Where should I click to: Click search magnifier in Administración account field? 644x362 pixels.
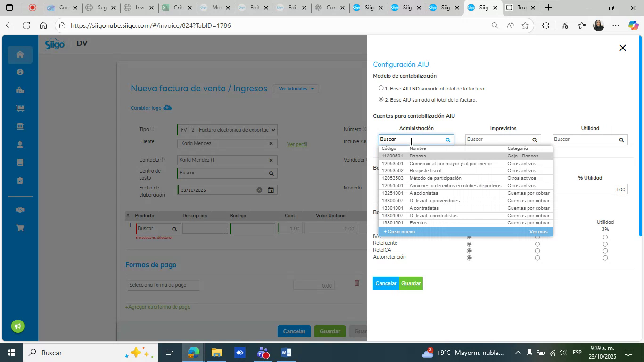(x=448, y=140)
